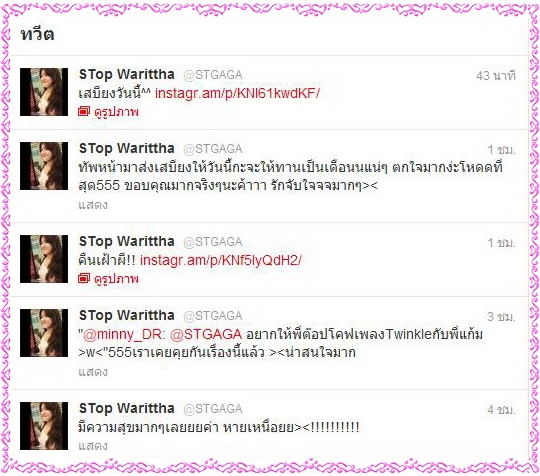
Task: Open the red @STGAGA mention in the retweet
Action: click(206, 334)
